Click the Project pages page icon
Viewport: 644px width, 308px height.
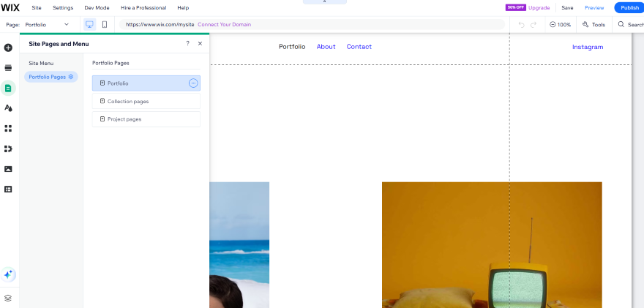(x=102, y=119)
